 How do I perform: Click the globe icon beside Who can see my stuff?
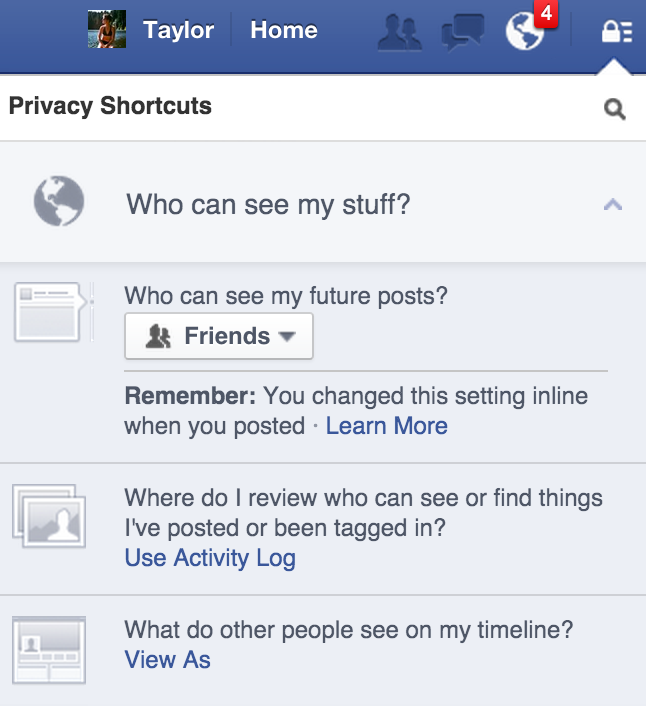59,201
